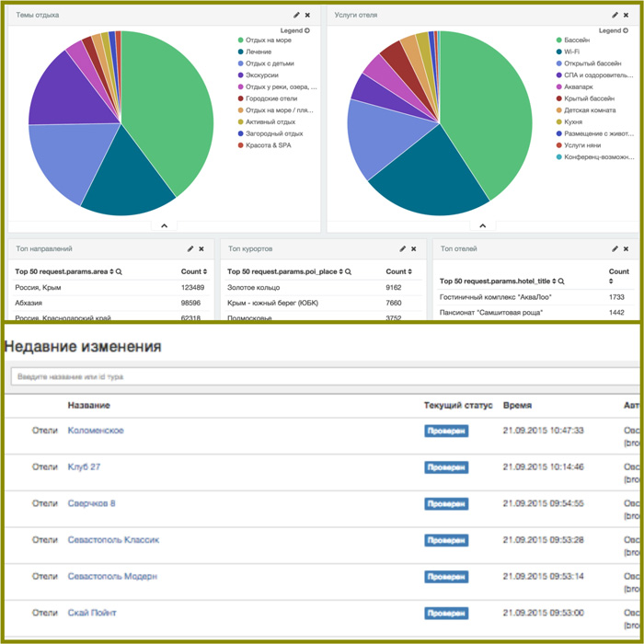Viewport: 644px width, 644px height.
Task: Remove the Услуги отеля panel
Action: (626, 16)
